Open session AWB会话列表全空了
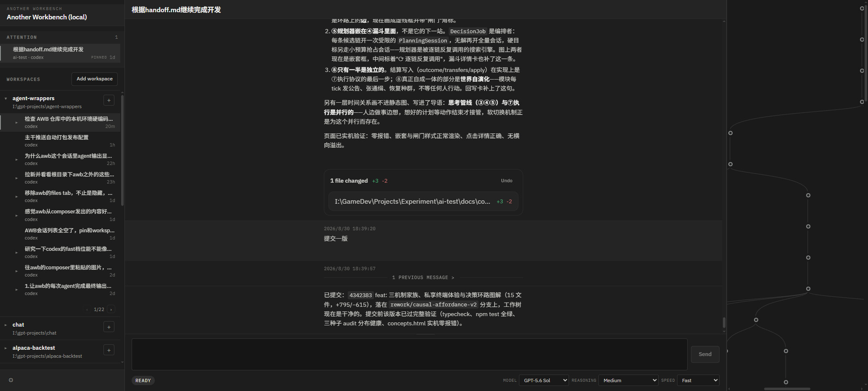 coord(61,234)
